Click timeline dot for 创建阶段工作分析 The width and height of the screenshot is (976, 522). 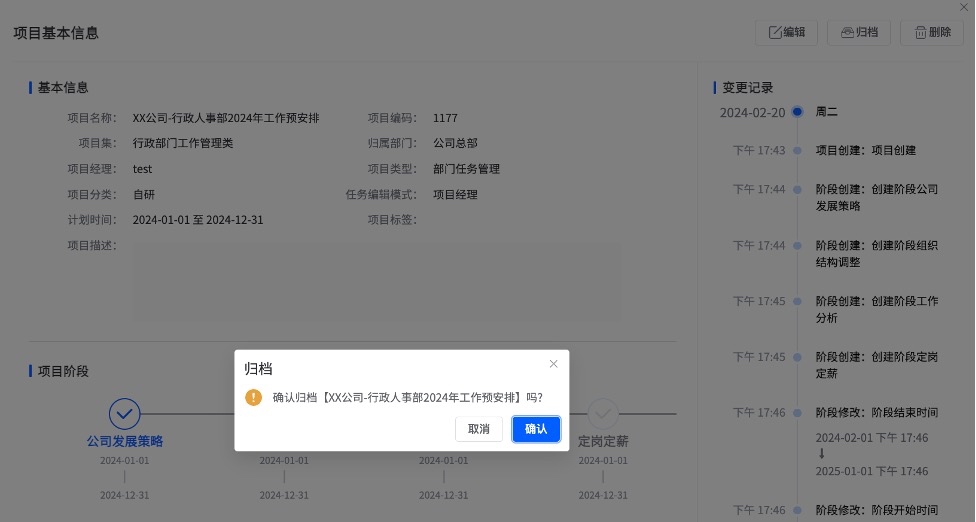click(797, 301)
